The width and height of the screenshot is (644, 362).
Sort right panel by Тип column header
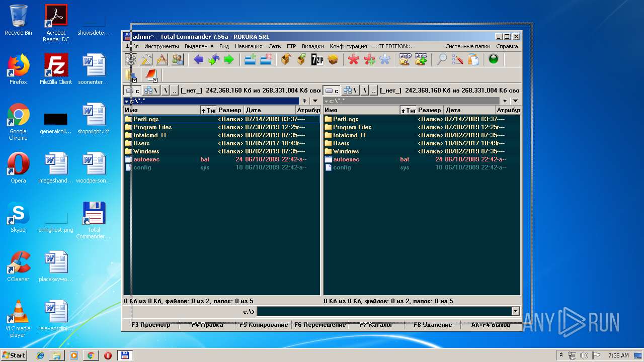pyautogui.click(x=408, y=110)
